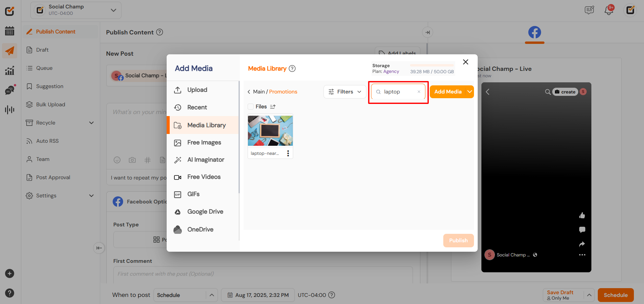644x304 pixels.
Task: Open the engage chat bubbles icon
Action: coord(10,90)
